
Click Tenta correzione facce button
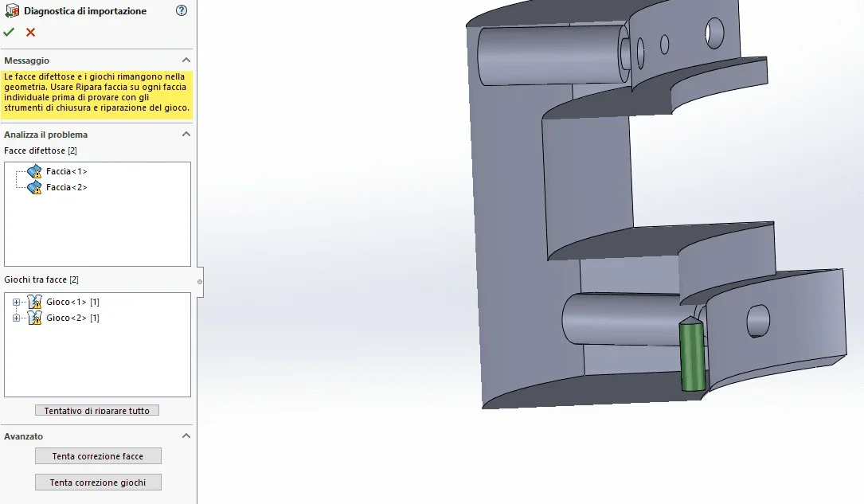98,456
